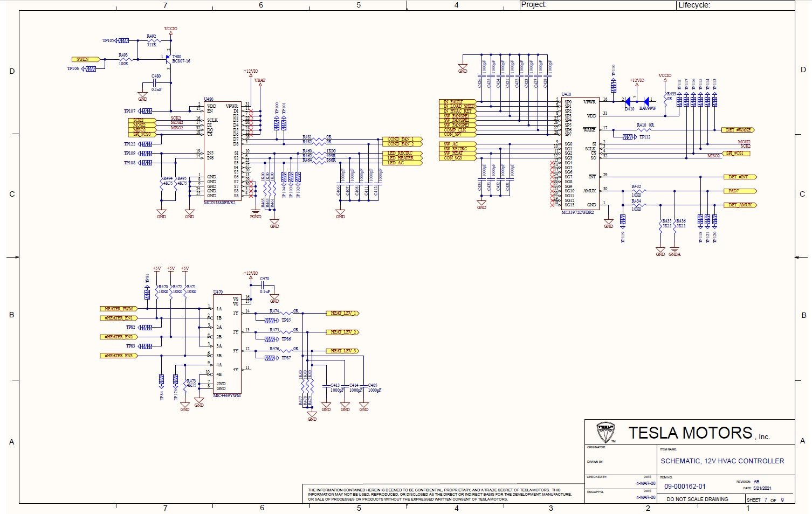This screenshot has width=812, height=514.
Task: Select the IN_FAULT input port
Action: pyautogui.click(x=457, y=101)
